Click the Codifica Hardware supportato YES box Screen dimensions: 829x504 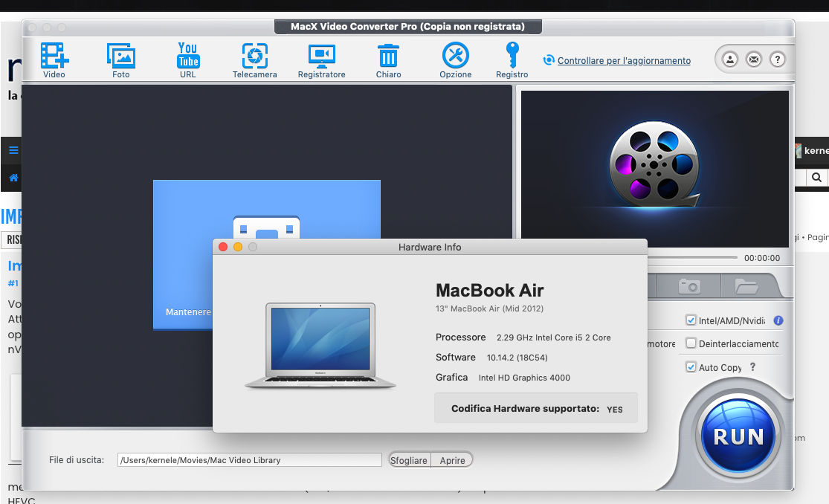click(535, 408)
